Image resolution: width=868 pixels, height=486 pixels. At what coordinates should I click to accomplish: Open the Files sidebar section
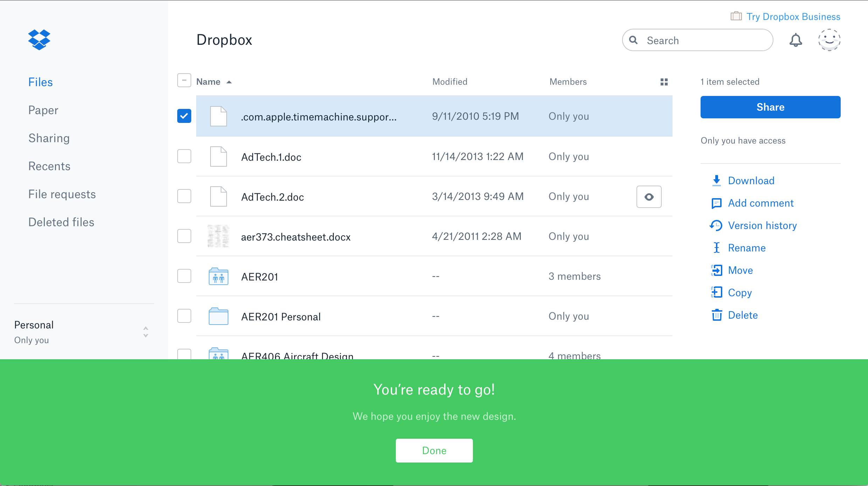coord(40,82)
